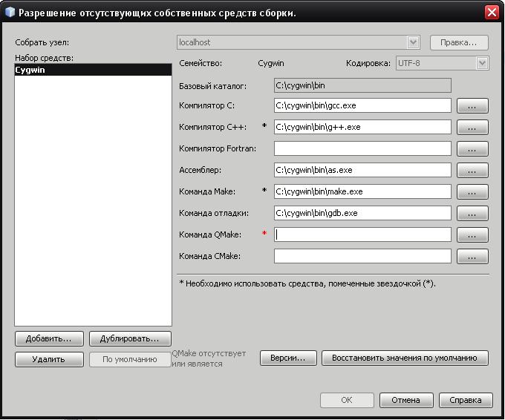Click the Кодировка label

click(x=368, y=63)
